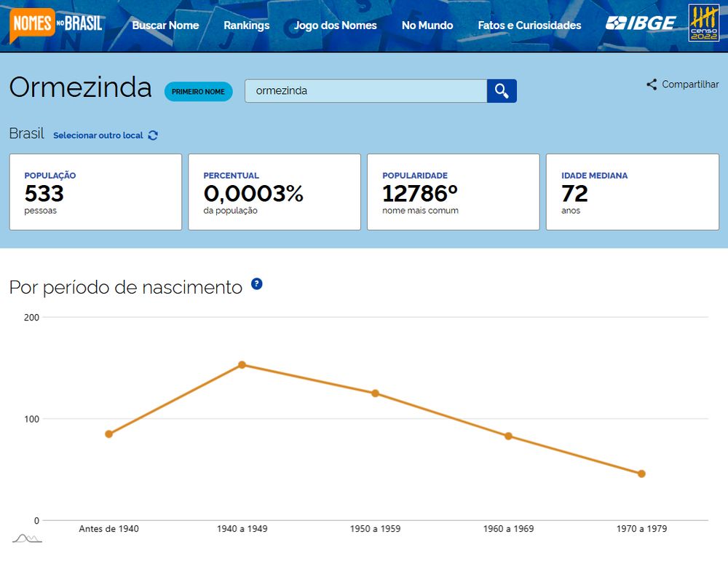Viewport: 728px width, 561px height.
Task: Select the 1940 a 1949 data point on the chart
Action: (242, 364)
